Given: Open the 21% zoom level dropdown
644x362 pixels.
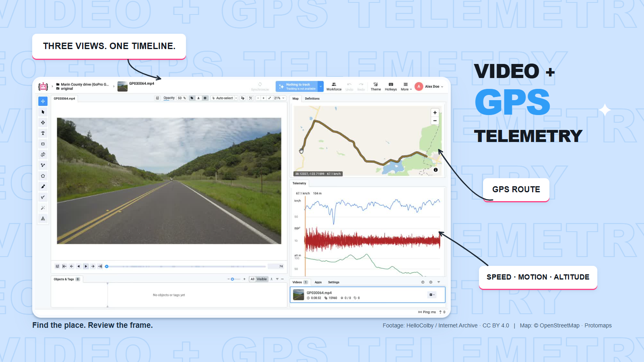Looking at the screenshot, I should pos(279,98).
